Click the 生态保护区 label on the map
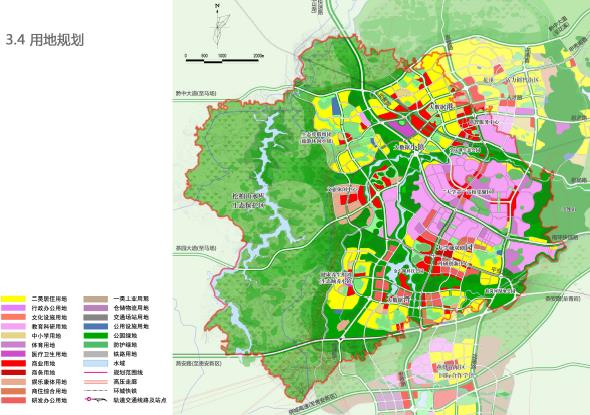The height and width of the screenshot is (415, 590). (248, 205)
